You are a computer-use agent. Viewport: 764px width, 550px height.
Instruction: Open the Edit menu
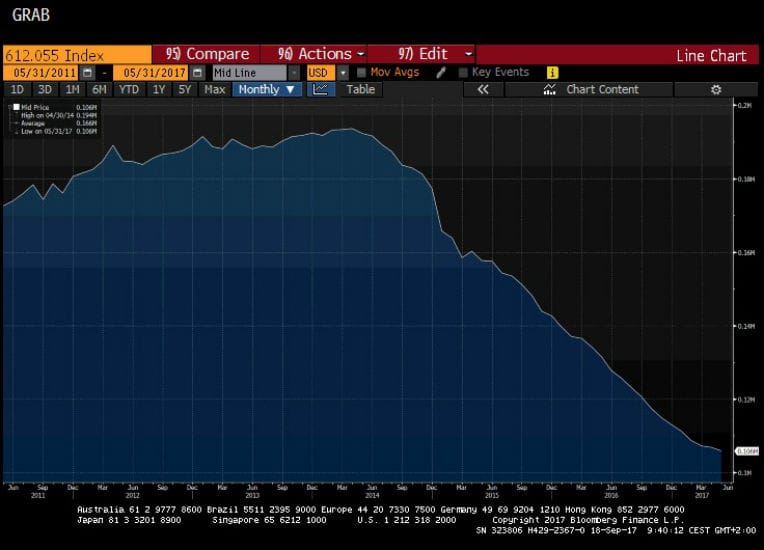(x=424, y=54)
